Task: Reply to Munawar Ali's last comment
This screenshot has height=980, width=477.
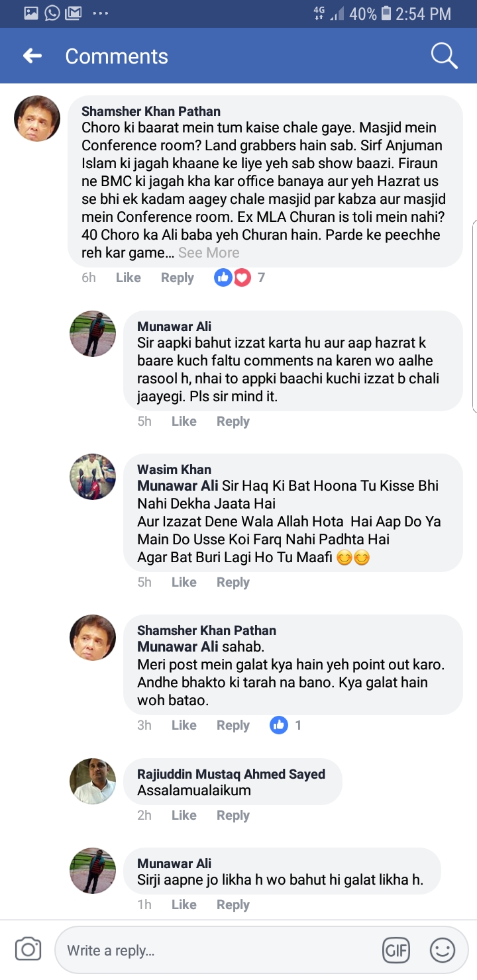Action: click(x=233, y=905)
